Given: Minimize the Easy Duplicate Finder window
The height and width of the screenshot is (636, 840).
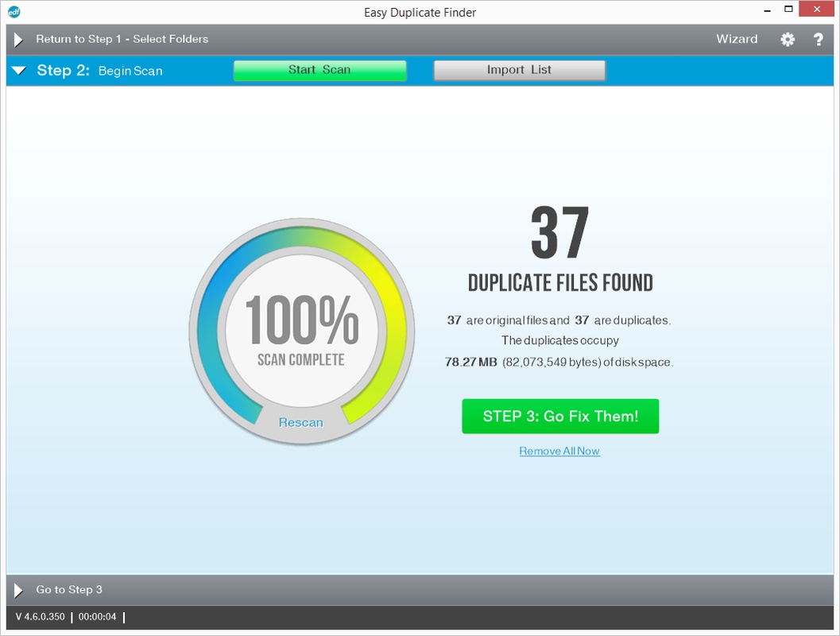Looking at the screenshot, I should click(767, 10).
